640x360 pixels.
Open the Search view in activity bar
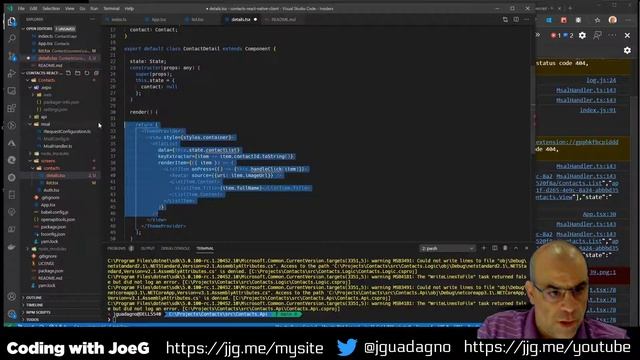(x=12, y=38)
